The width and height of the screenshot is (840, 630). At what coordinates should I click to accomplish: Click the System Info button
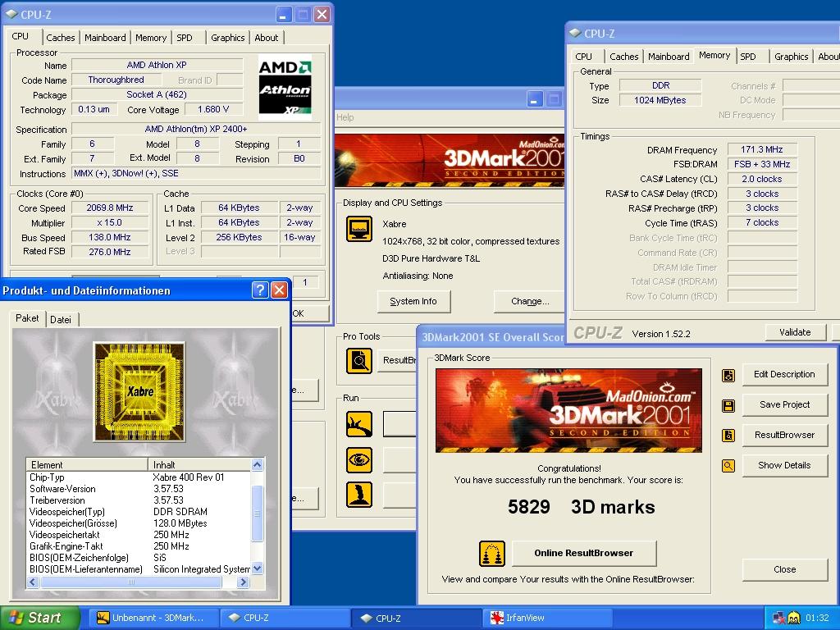(x=413, y=301)
